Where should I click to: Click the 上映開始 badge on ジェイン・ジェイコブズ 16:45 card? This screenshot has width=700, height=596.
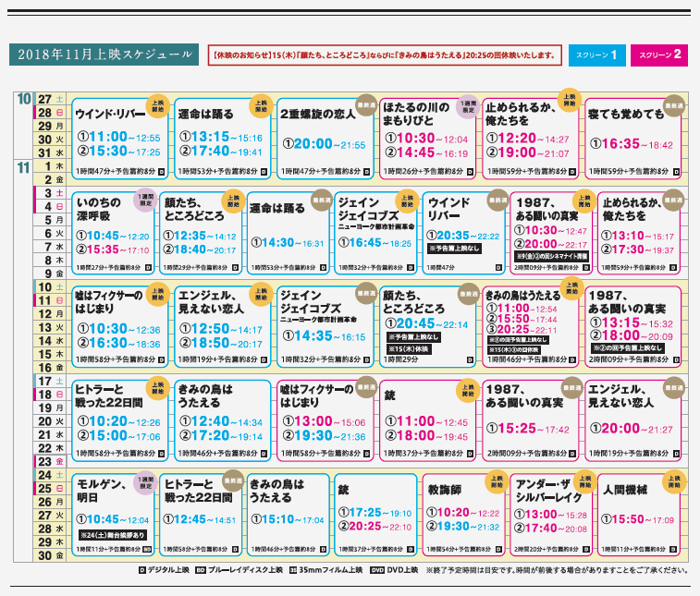[407, 201]
